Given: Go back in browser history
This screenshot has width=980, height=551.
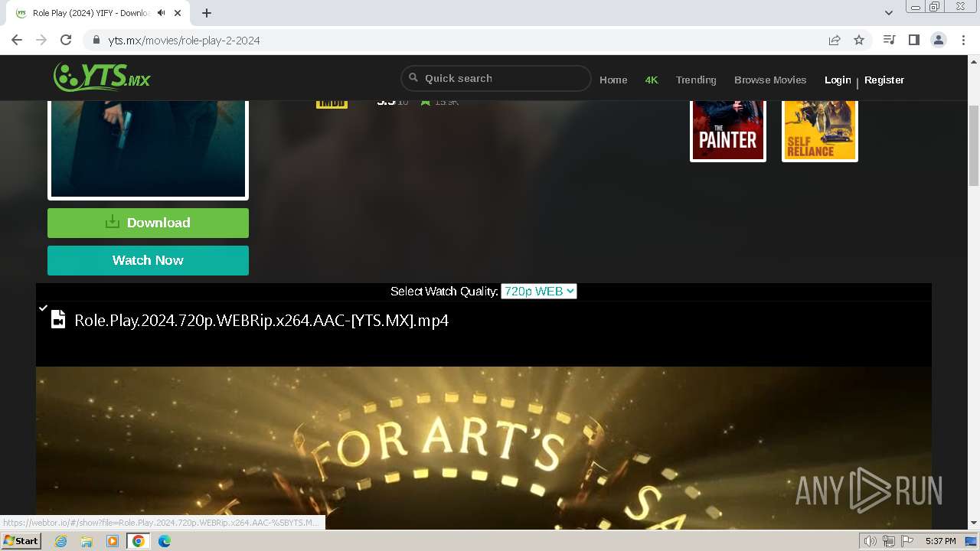Looking at the screenshot, I should (17, 40).
